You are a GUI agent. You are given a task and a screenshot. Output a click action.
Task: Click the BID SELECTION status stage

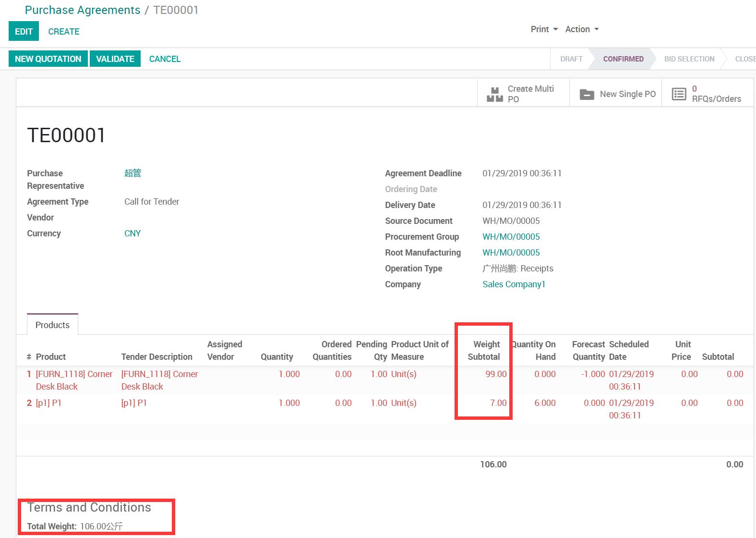689,59
